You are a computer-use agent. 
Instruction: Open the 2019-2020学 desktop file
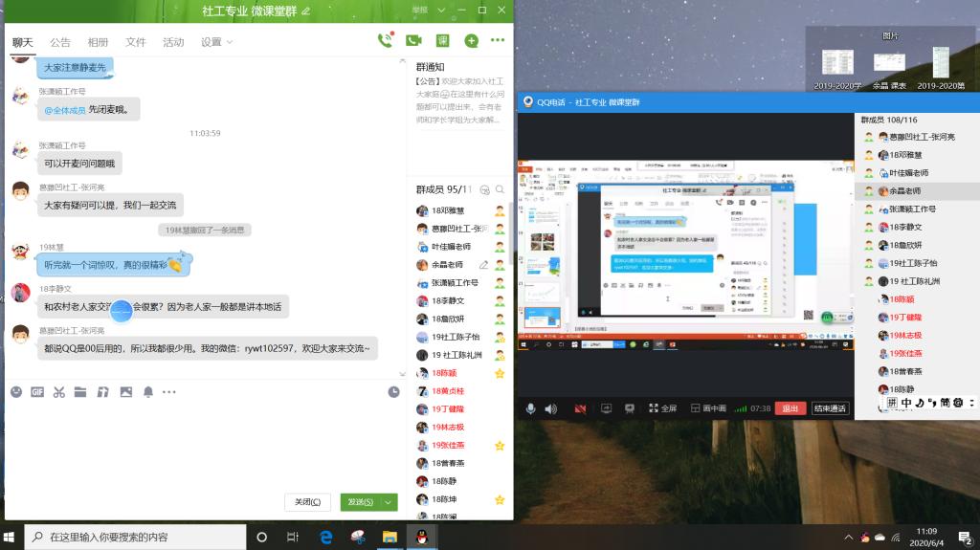point(837,68)
